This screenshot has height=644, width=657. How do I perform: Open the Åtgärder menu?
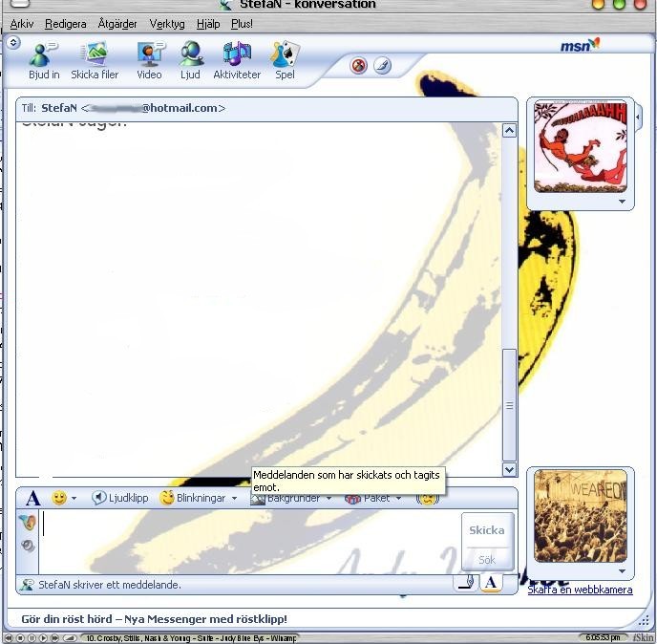[117, 24]
